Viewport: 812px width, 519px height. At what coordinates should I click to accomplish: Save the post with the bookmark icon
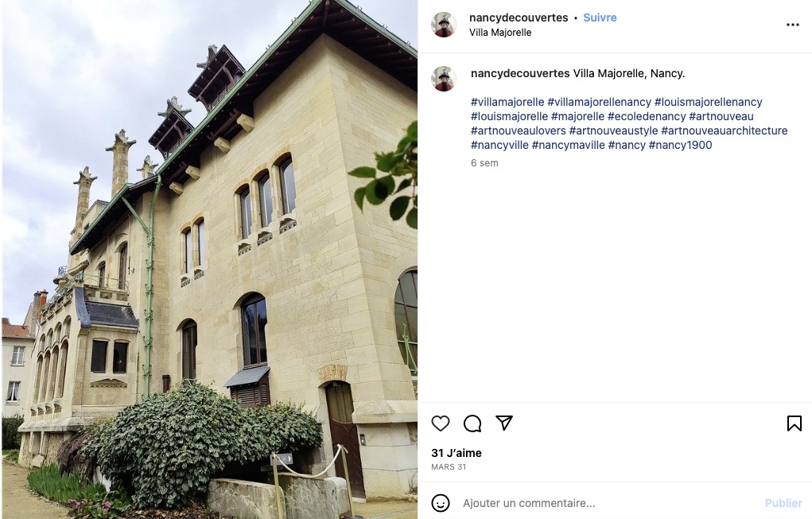794,423
